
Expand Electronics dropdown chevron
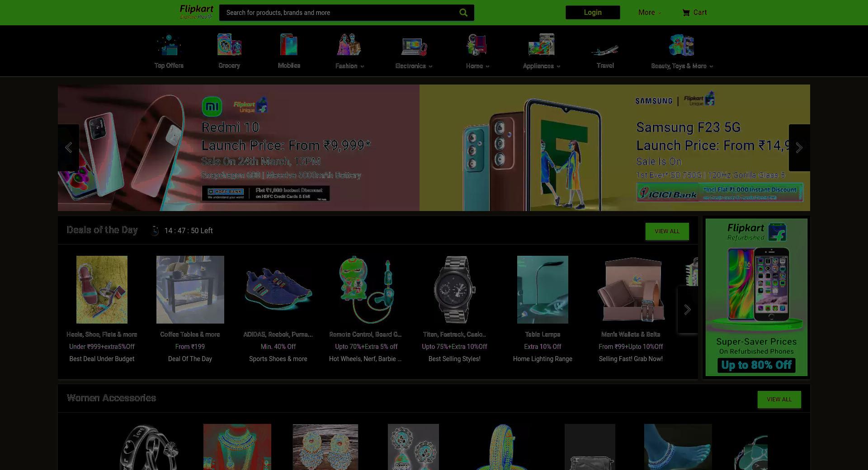pos(430,66)
